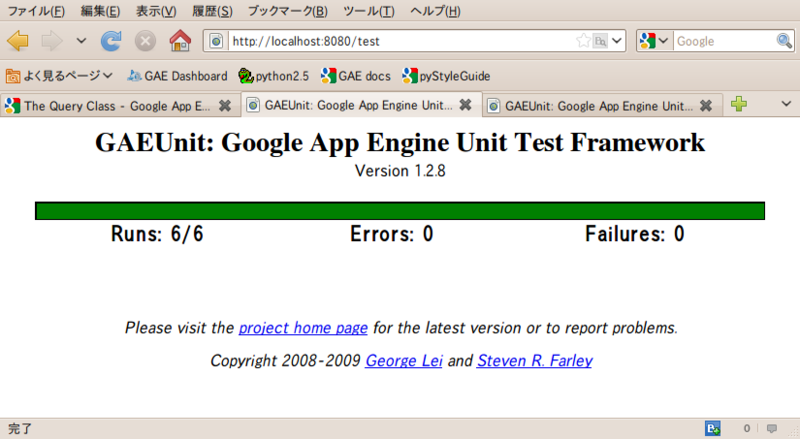Click the comment bubble icon in status bar
This screenshot has width=800, height=439.
772,428
